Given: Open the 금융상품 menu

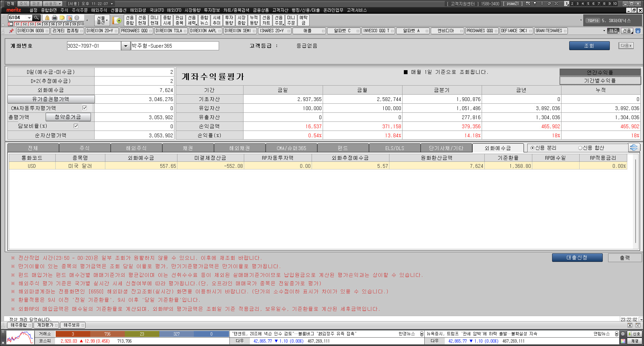Looking at the screenshot, I should (x=261, y=10).
